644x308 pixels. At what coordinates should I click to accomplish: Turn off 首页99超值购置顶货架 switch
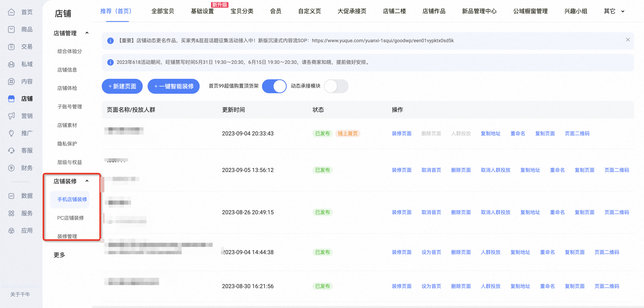tap(274, 86)
